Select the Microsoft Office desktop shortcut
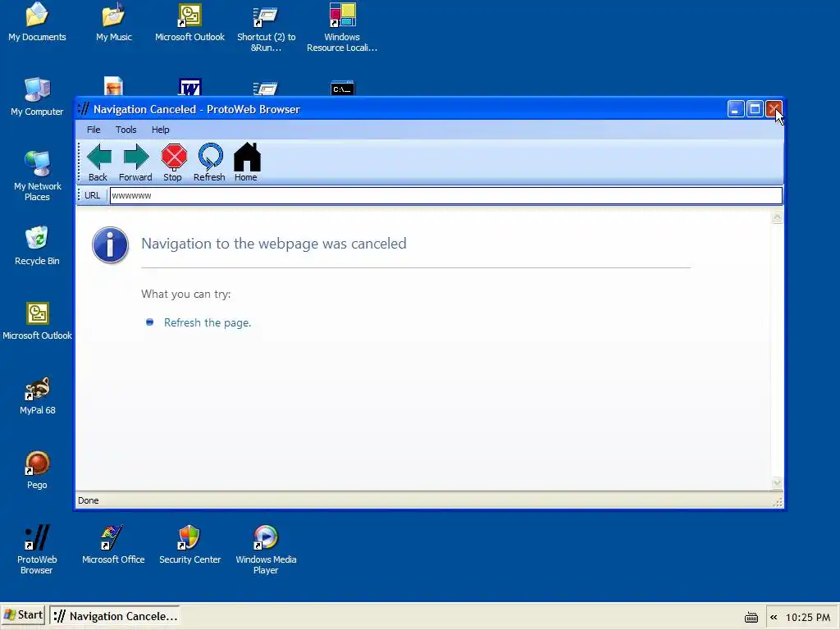 point(113,545)
